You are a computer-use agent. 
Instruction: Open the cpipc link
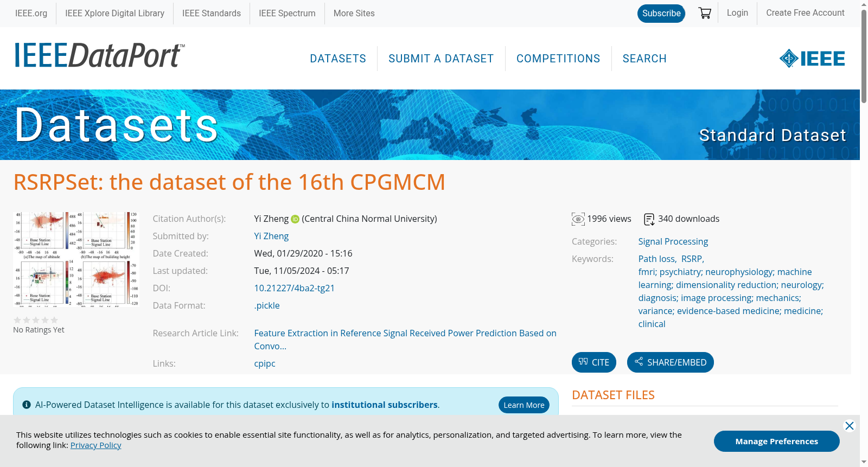click(265, 363)
